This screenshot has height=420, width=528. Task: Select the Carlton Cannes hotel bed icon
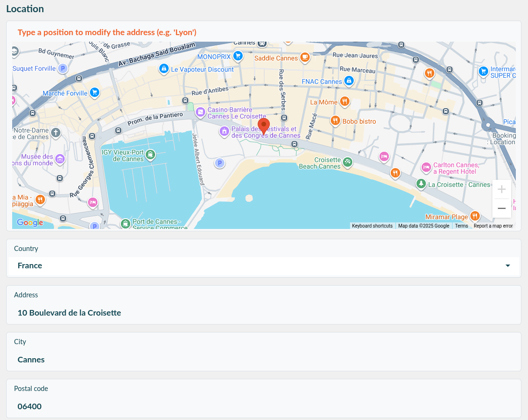[x=426, y=167]
